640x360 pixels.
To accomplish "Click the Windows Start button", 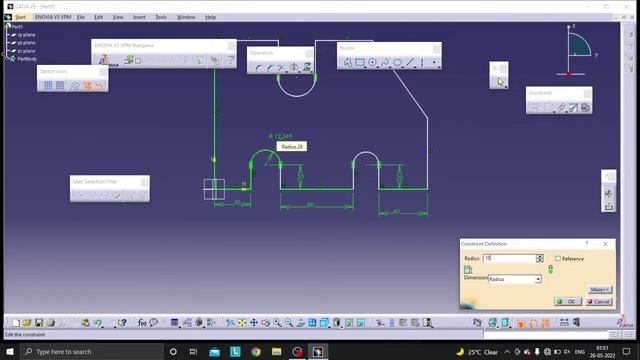I will click(10, 351).
